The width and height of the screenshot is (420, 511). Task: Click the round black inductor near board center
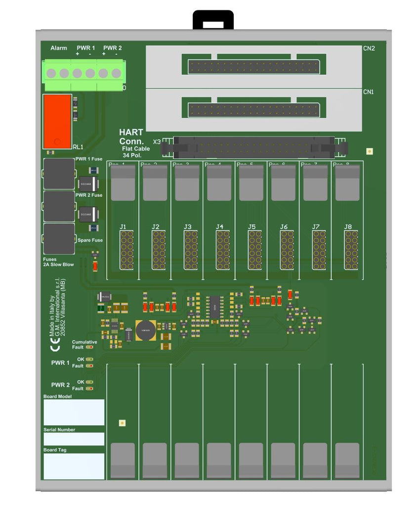click(x=146, y=330)
